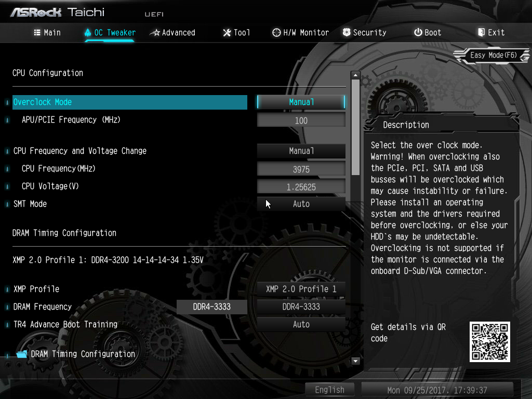Open the DRAM Frequency DDR4-3333 dropdown
Screen dimensions: 532x399
[301, 307]
